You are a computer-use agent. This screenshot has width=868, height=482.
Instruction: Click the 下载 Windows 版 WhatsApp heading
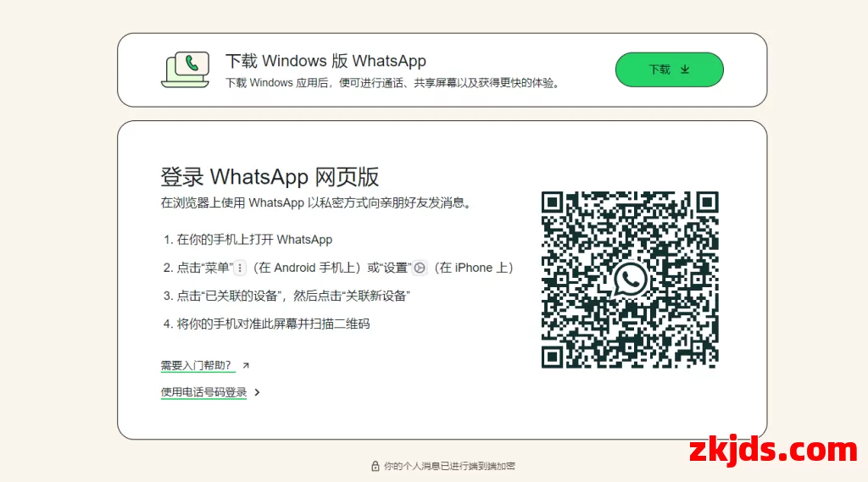pos(325,61)
